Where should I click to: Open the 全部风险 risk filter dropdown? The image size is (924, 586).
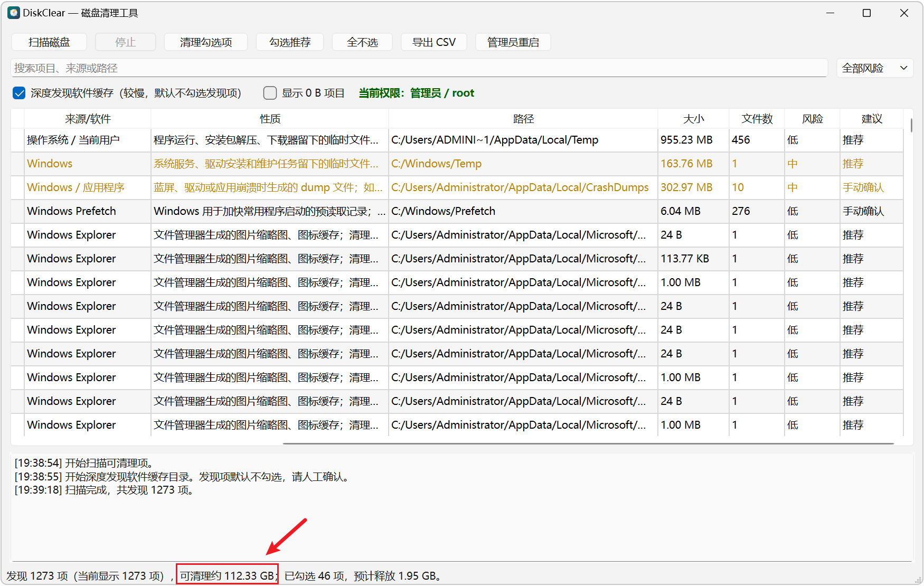874,68
